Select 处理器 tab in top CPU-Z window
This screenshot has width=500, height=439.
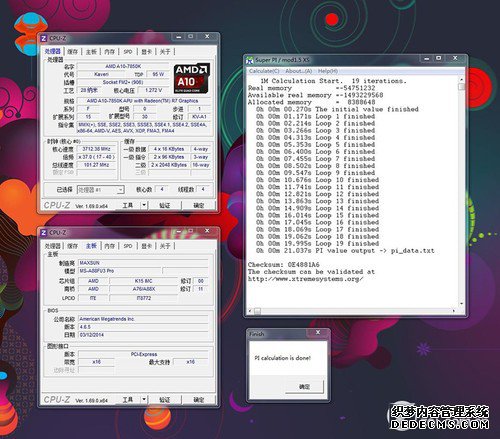(x=53, y=51)
